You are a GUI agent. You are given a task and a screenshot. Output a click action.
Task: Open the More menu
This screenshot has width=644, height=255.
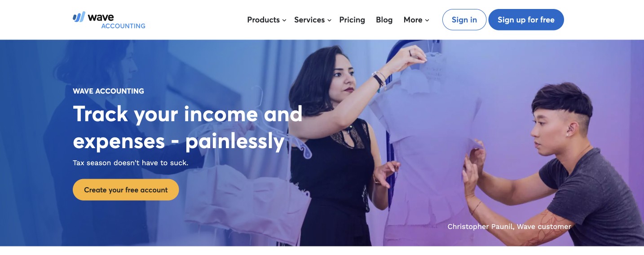pos(413,20)
